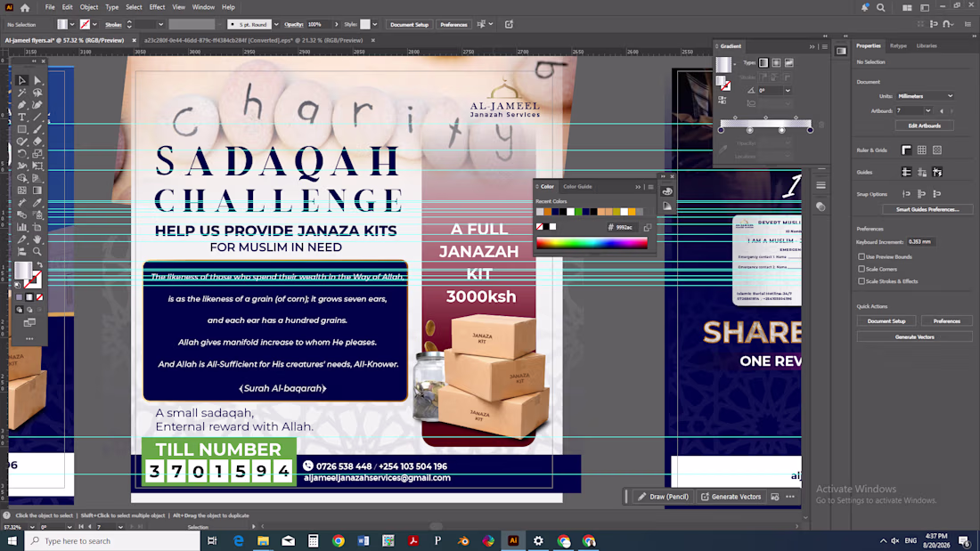Open the zoom level dropdown in status bar
Image resolution: width=980 pixels, height=551 pixels.
(32, 527)
